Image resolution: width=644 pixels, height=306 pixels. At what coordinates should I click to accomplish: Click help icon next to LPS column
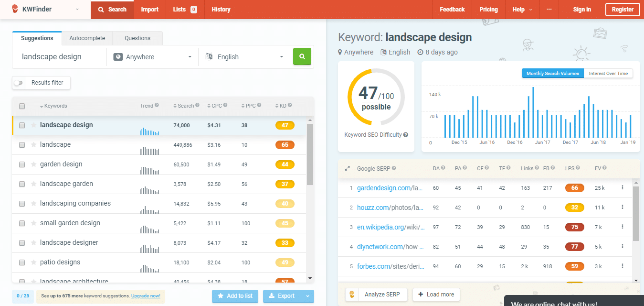(x=578, y=168)
